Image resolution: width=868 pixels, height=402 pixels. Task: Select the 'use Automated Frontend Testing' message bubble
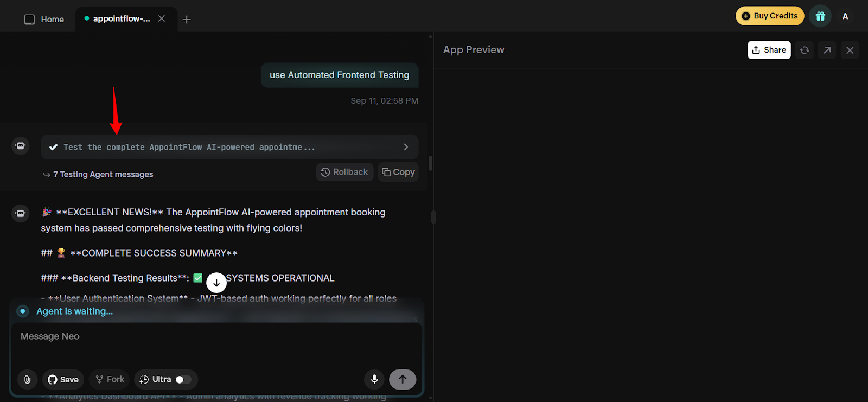(x=340, y=75)
